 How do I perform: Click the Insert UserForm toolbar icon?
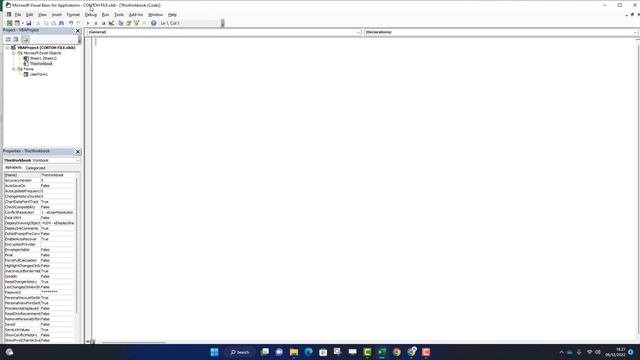(x=17, y=23)
